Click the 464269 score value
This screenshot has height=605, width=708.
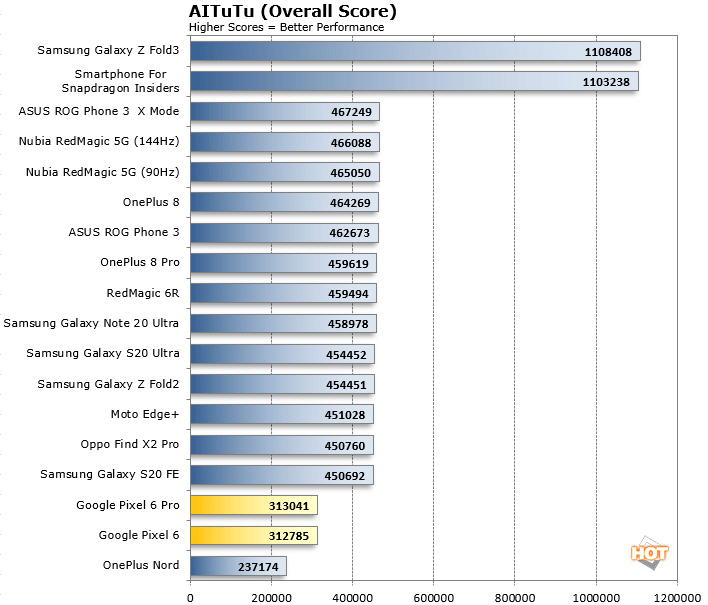[350, 203]
